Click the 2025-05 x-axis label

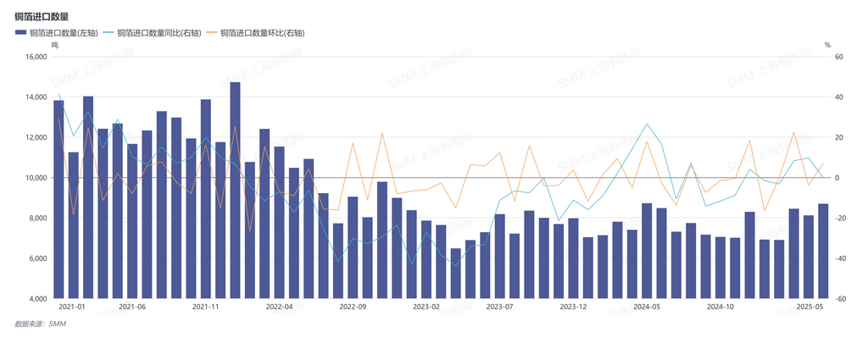tap(809, 307)
